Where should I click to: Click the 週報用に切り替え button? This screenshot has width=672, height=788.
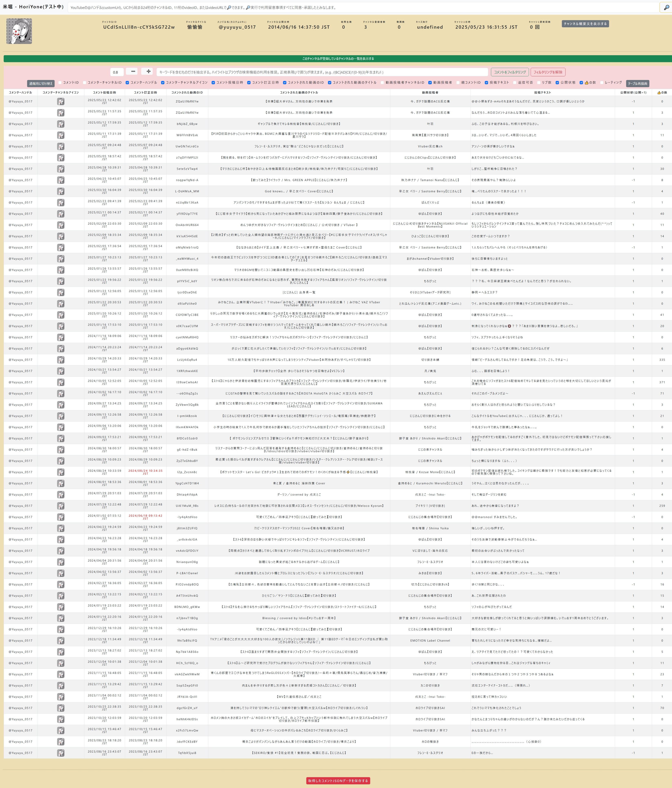[41, 83]
